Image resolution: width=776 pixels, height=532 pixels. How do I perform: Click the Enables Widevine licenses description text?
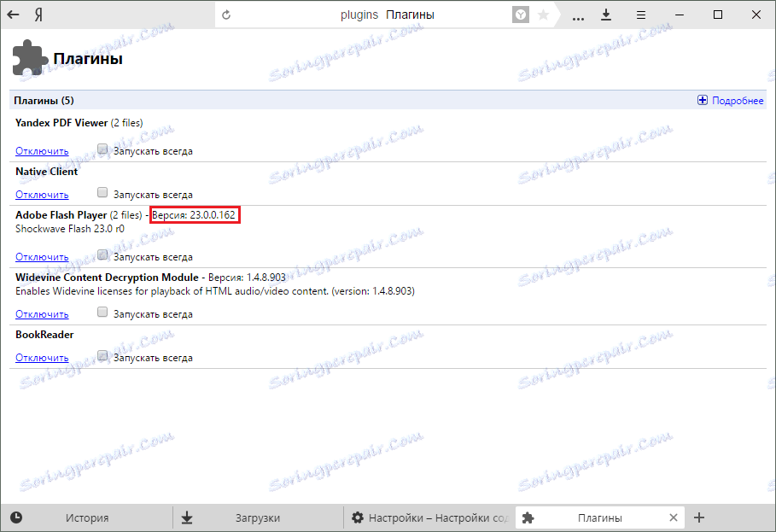point(215,291)
